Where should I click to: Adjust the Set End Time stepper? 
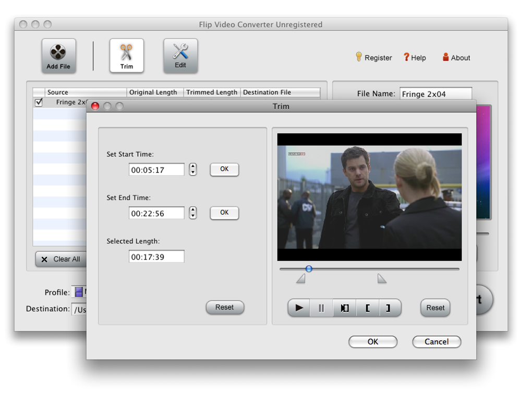[193, 213]
